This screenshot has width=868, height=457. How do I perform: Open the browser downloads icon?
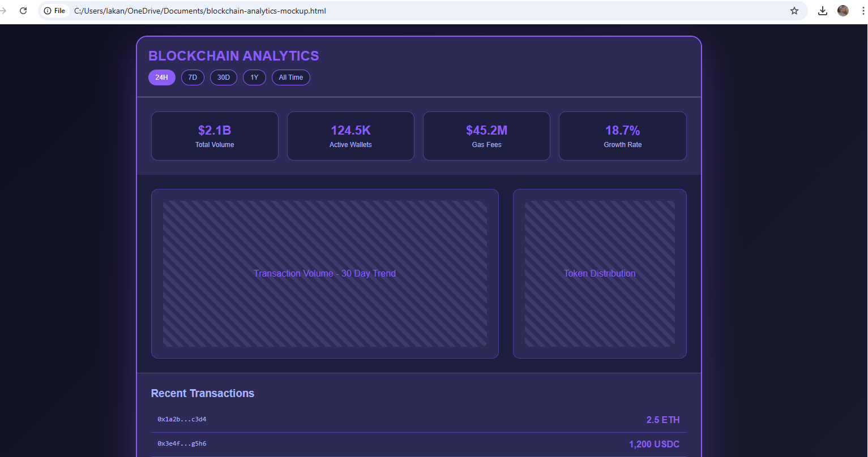point(823,11)
